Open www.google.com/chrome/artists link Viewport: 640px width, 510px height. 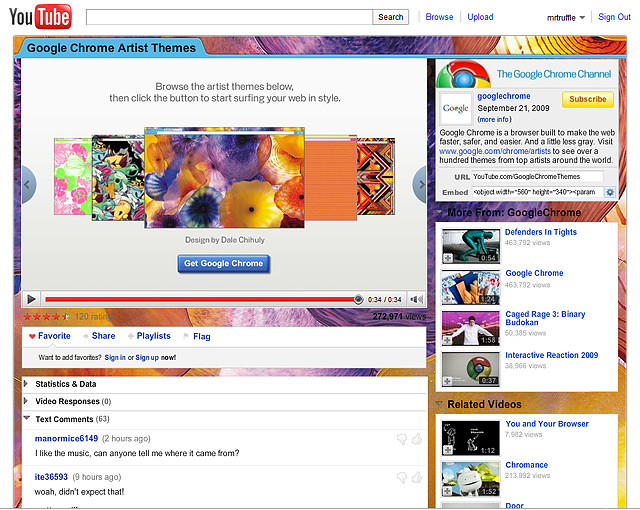[x=495, y=151]
